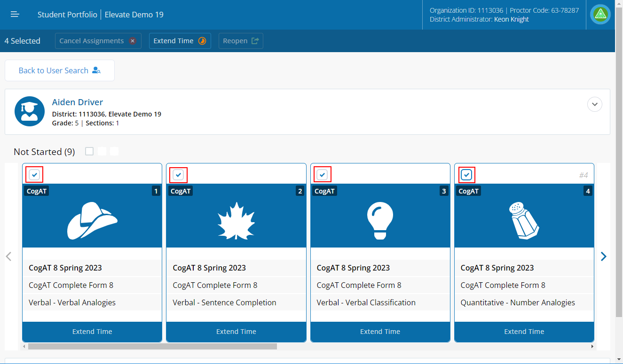Extend Time for Verbal Analogies card
The image size is (623, 364).
pyautogui.click(x=92, y=332)
